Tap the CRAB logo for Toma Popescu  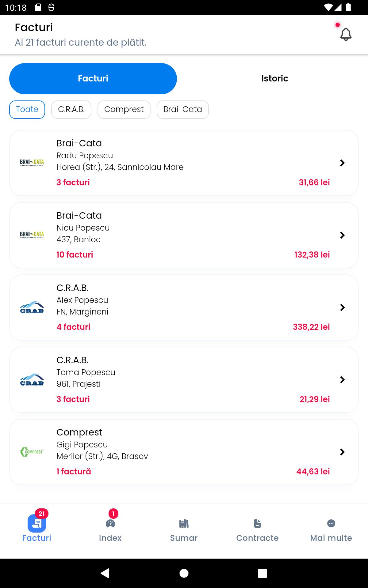coord(32,380)
